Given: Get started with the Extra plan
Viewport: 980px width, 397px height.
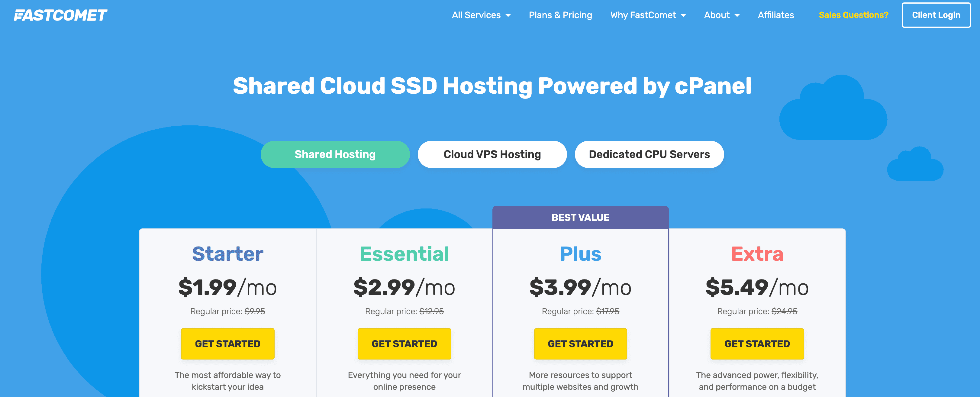Looking at the screenshot, I should click(x=757, y=344).
